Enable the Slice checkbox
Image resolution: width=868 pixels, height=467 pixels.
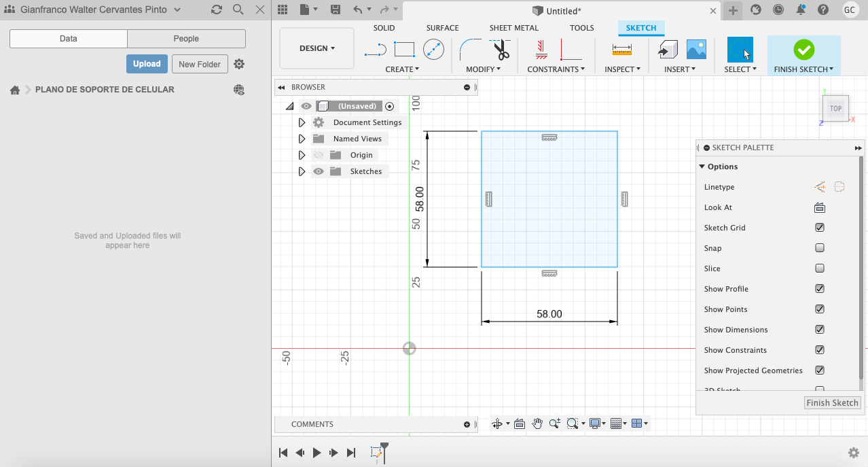pos(820,269)
